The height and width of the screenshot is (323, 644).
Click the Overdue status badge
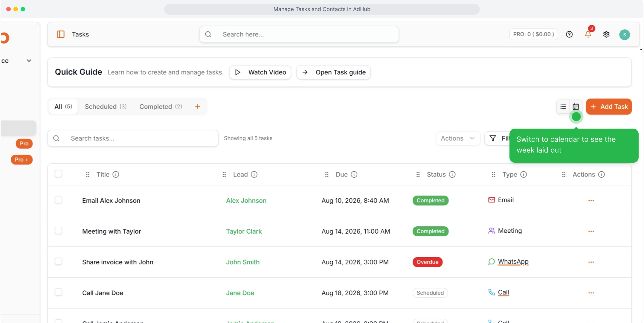click(428, 262)
